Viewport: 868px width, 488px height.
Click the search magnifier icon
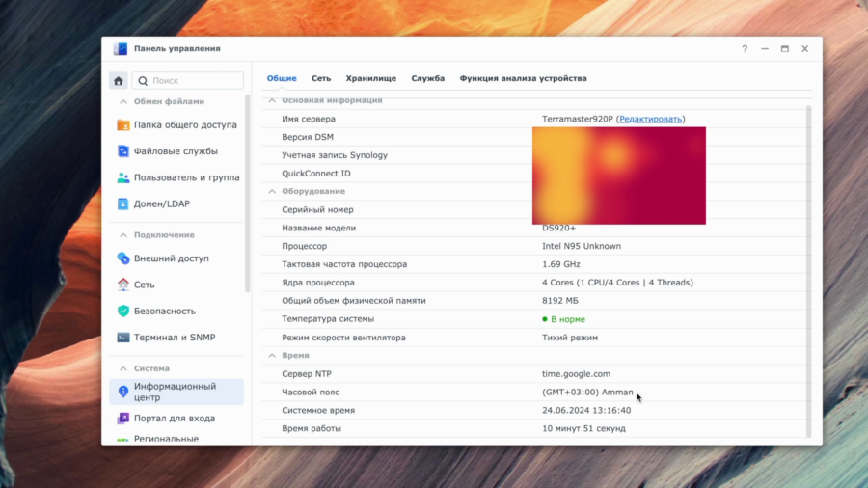[143, 81]
